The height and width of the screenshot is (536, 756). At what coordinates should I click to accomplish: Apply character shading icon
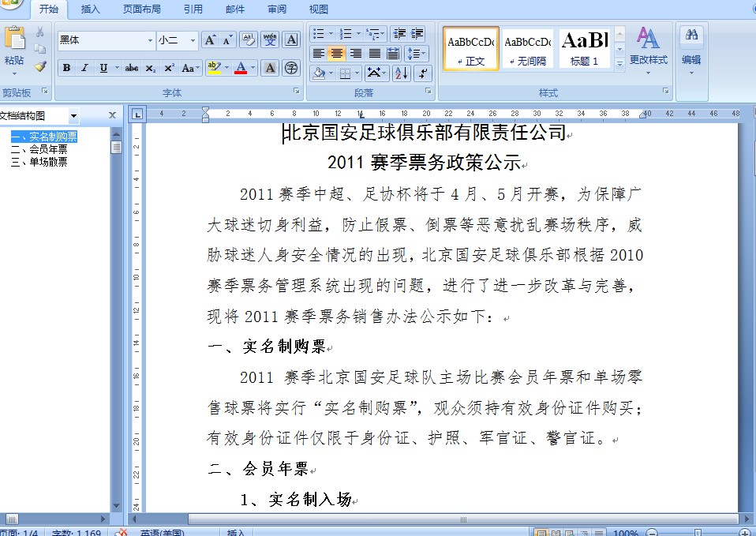pyautogui.click(x=270, y=68)
